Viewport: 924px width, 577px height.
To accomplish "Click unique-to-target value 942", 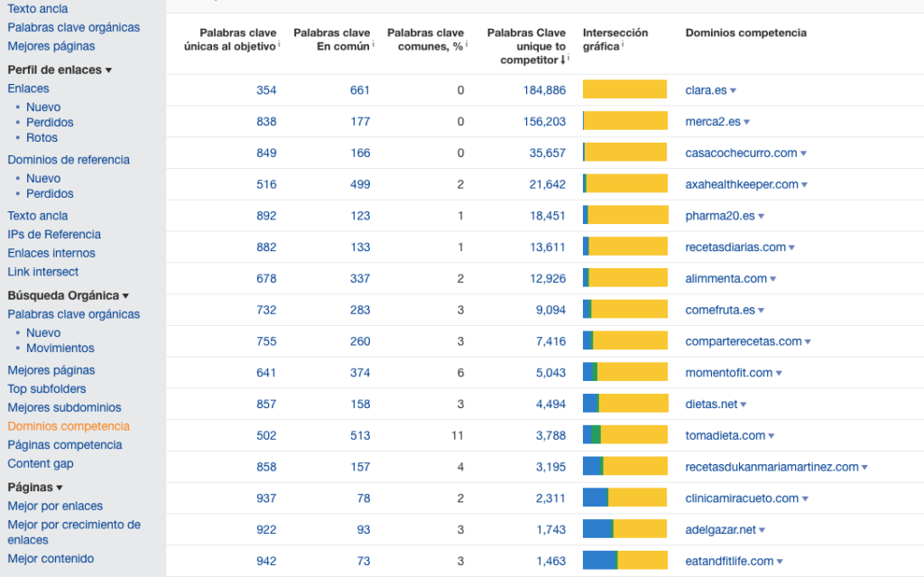I will (x=266, y=561).
